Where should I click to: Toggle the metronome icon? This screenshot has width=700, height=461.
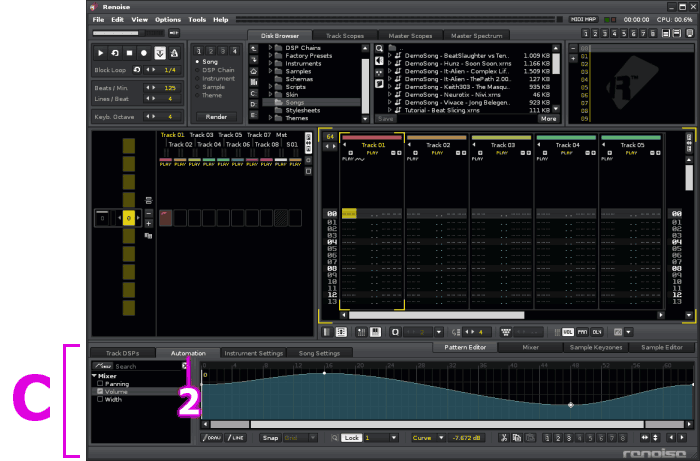(x=174, y=53)
